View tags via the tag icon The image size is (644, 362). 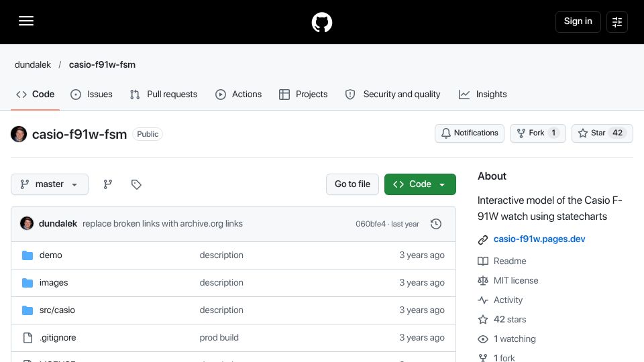pos(136,184)
